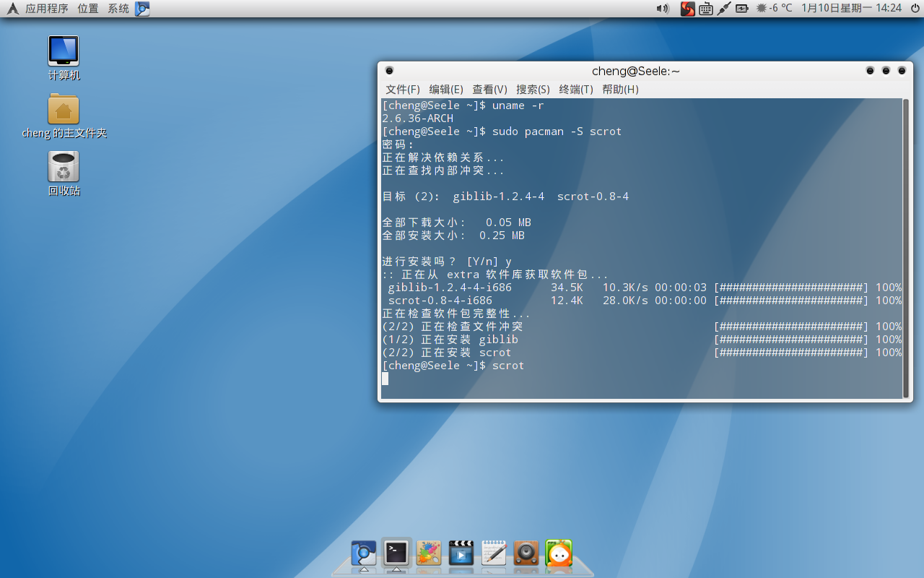924x578 pixels.
Task: Open the terminal Help 帮助(H) menu
Action: 620,90
